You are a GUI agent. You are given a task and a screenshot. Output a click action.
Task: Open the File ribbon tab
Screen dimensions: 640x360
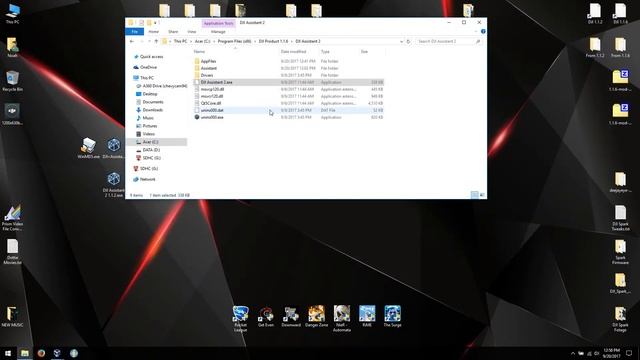135,31
